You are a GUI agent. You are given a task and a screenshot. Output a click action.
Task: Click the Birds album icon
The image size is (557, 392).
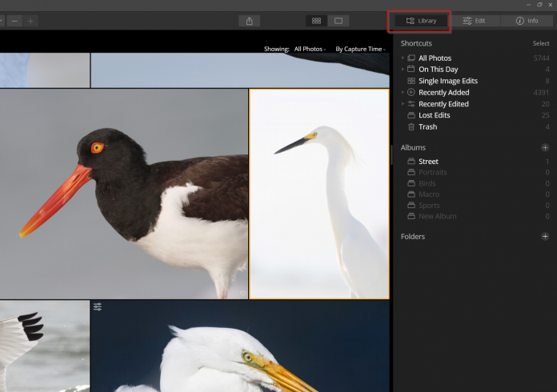click(411, 183)
